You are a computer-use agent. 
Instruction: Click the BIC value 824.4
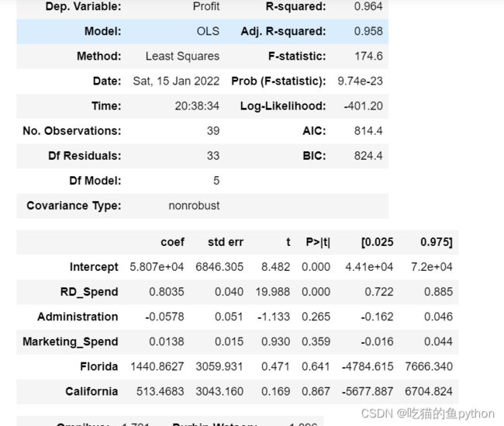pos(368,156)
